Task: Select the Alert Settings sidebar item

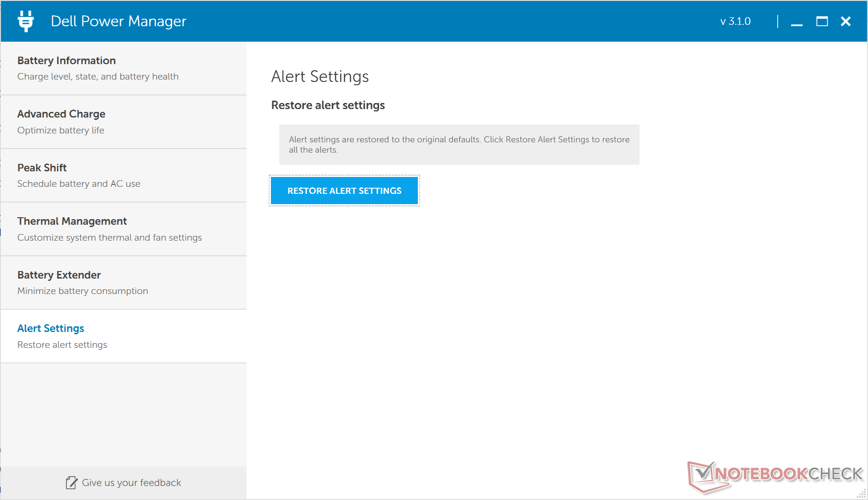Action: (124, 336)
